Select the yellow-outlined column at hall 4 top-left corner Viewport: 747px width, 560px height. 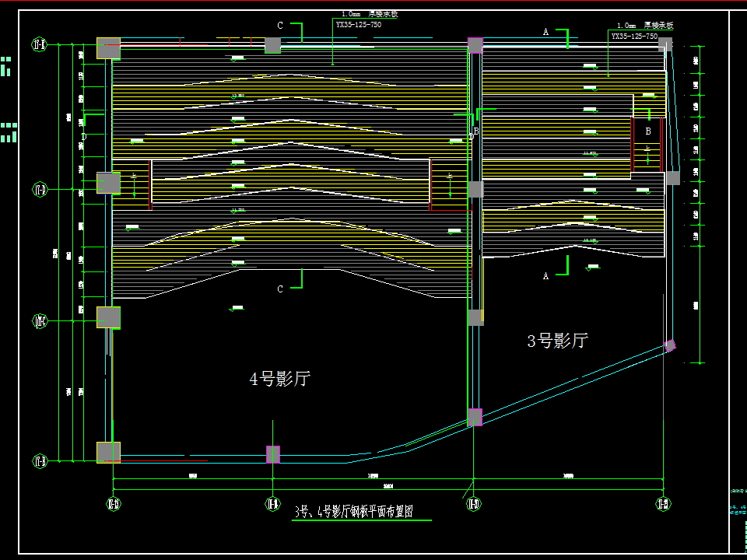click(x=109, y=48)
